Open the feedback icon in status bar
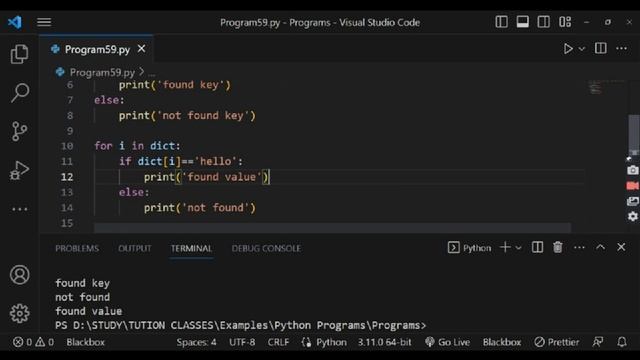The height and width of the screenshot is (360, 640). coord(598,342)
